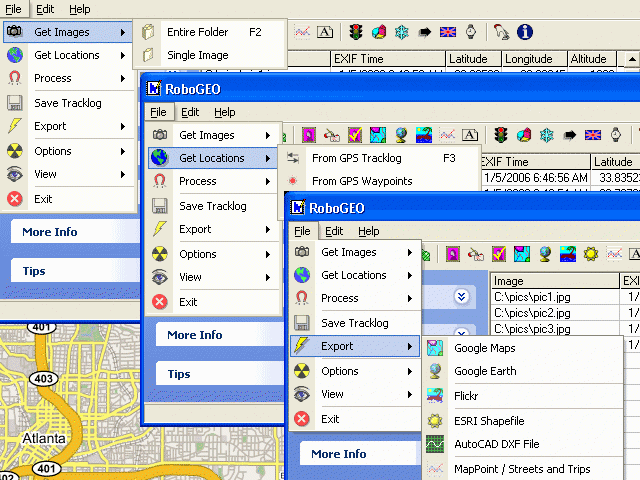The image size is (640, 480).
Task: Click the wristwatch icon in back window toolbar
Action: [x=471, y=32]
